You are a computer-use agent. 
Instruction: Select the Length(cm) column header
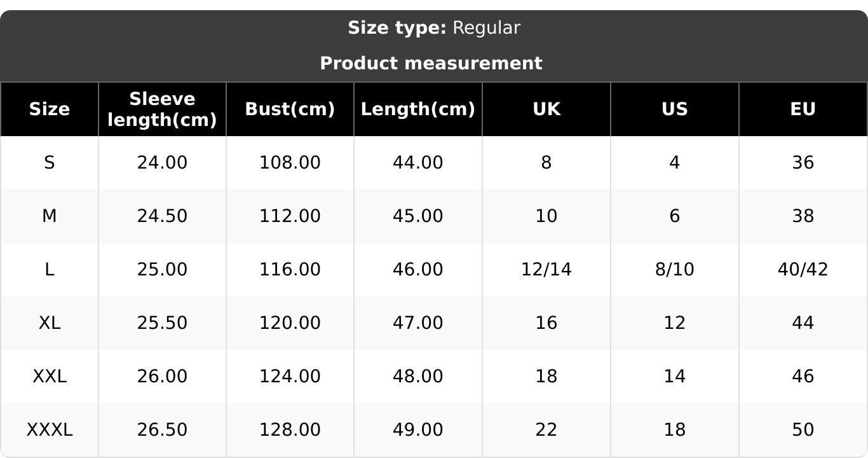coord(418,109)
